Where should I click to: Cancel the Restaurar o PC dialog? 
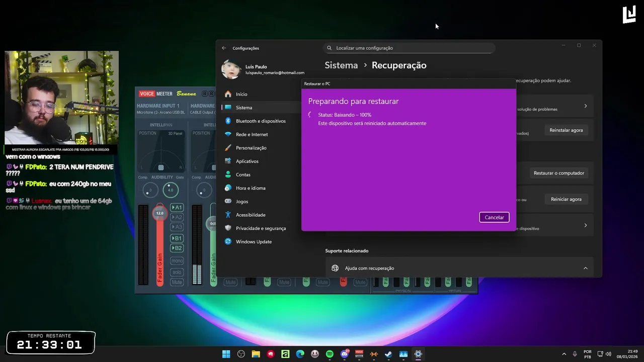tap(494, 217)
